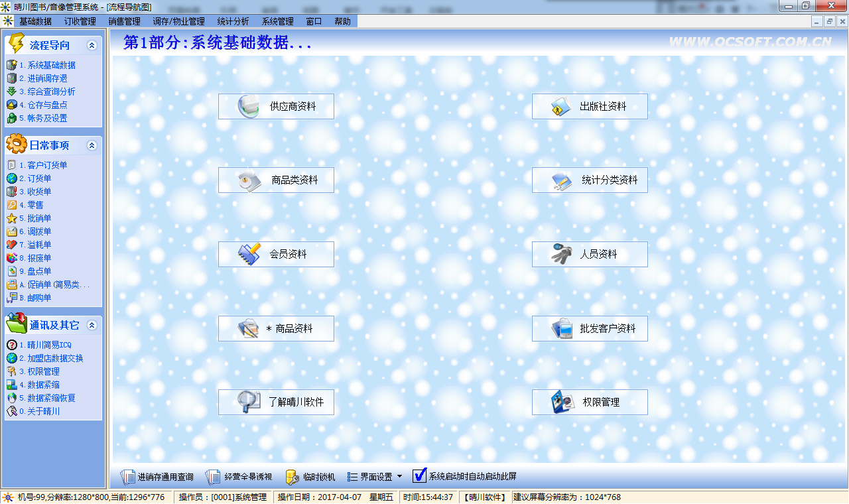Click 经营全景透视 toolbar icon
849x504 pixels.
pyautogui.click(x=213, y=477)
